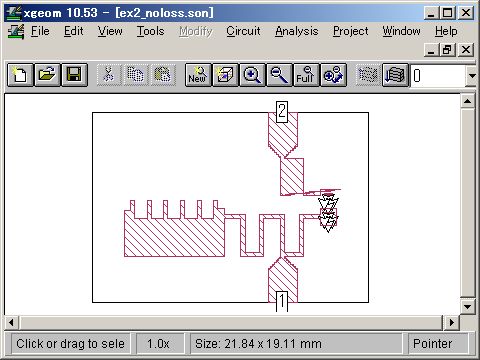Click the layer stack toolbar icon

pos(395,75)
